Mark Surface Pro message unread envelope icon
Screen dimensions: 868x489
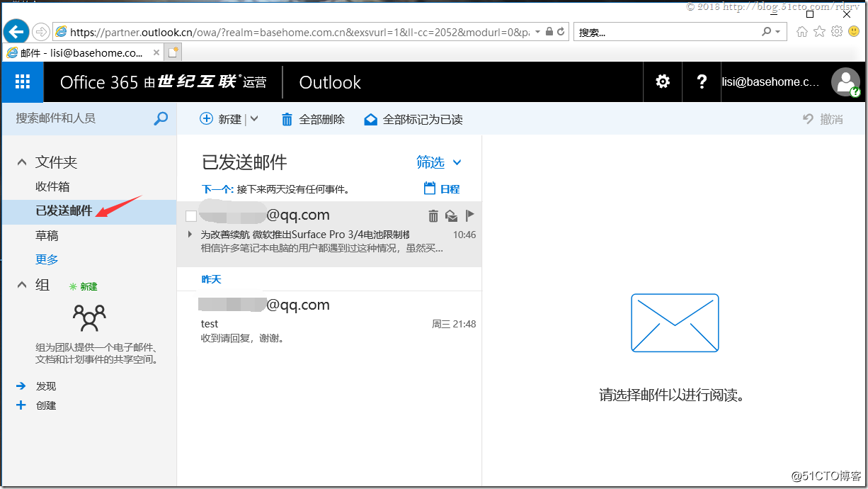[451, 216]
